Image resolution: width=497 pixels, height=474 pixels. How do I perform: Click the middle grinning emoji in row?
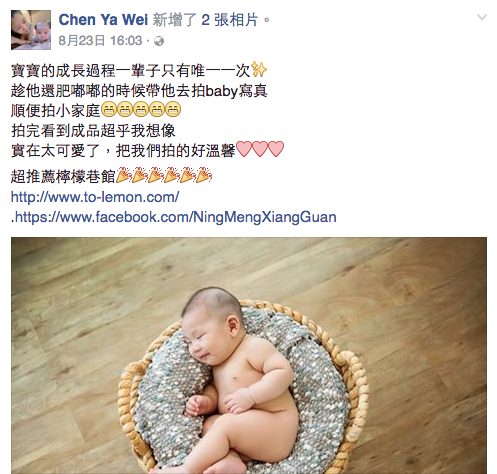(x=141, y=110)
